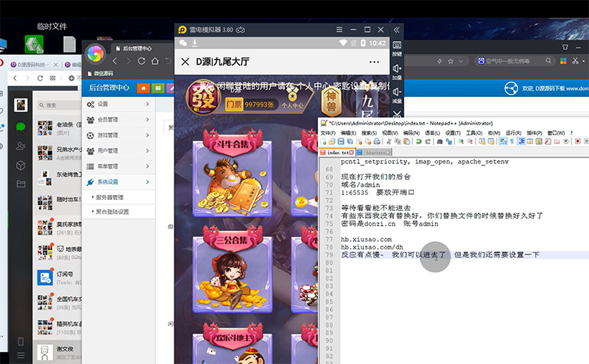Open the WeChat files folder icon

[21, 184]
